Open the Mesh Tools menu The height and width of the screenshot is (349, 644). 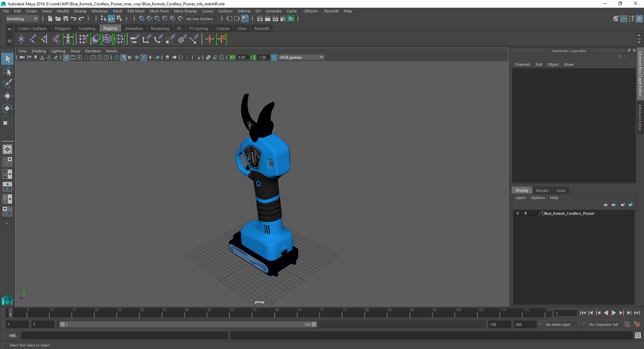159,11
